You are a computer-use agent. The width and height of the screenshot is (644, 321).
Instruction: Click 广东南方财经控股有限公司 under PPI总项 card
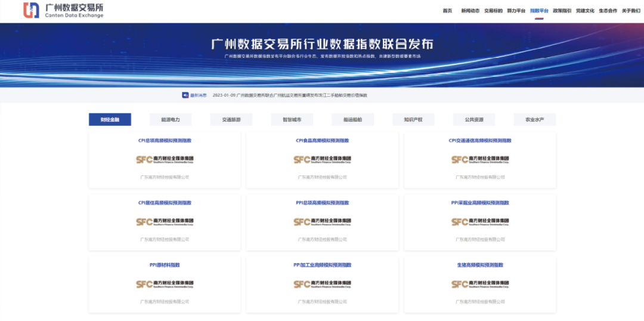tap(323, 240)
